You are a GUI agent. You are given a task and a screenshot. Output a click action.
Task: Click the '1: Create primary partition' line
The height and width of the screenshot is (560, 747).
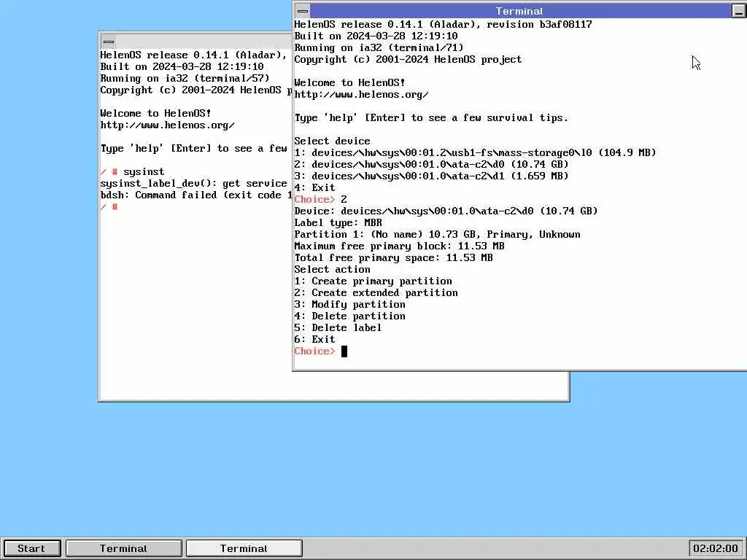(373, 281)
